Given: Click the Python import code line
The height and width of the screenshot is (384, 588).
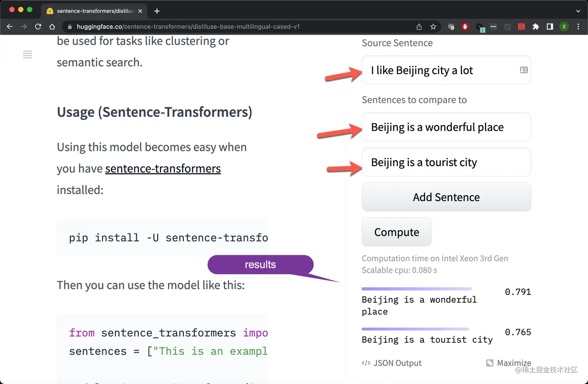Looking at the screenshot, I should tap(168, 333).
